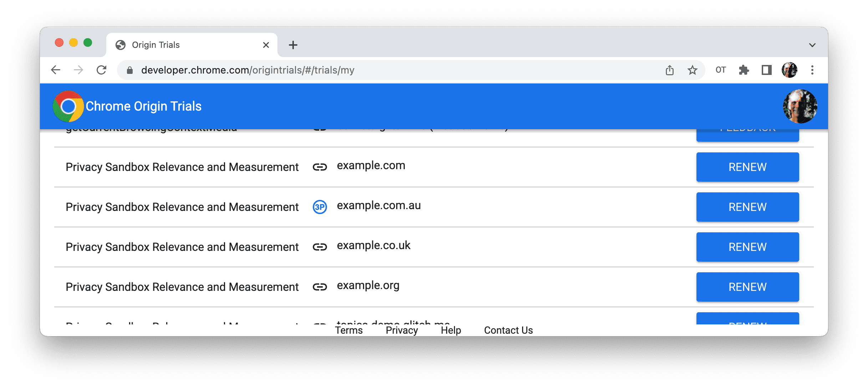868x389 pixels.
Task: Click RENEW button for example.com.au
Action: pyautogui.click(x=747, y=207)
